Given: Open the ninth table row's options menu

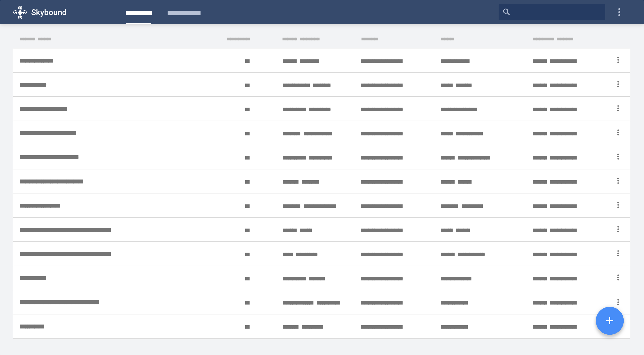Looking at the screenshot, I should click(x=618, y=253).
